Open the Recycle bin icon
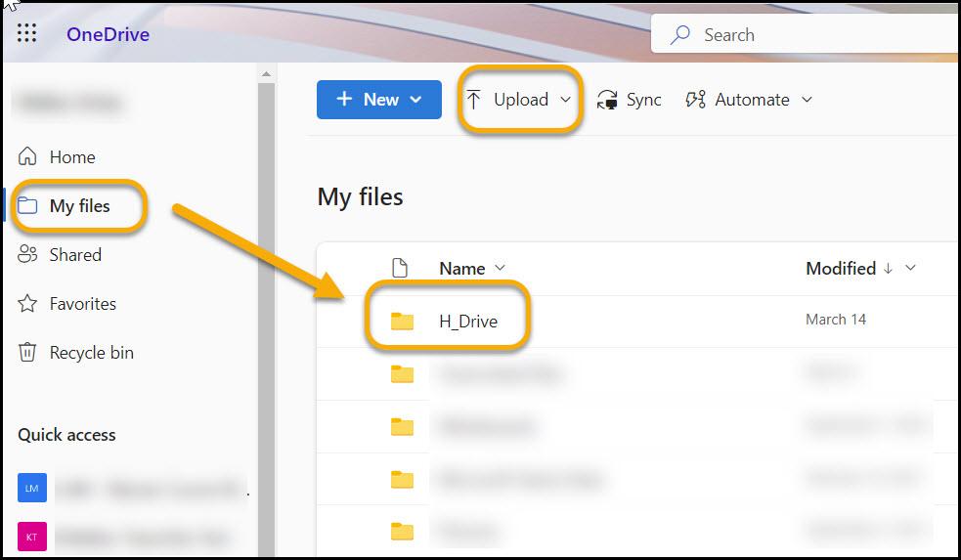 click(x=28, y=353)
